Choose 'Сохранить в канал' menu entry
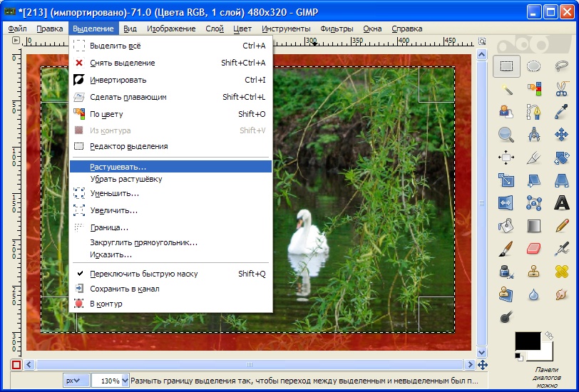The image size is (579, 392). pos(170,289)
